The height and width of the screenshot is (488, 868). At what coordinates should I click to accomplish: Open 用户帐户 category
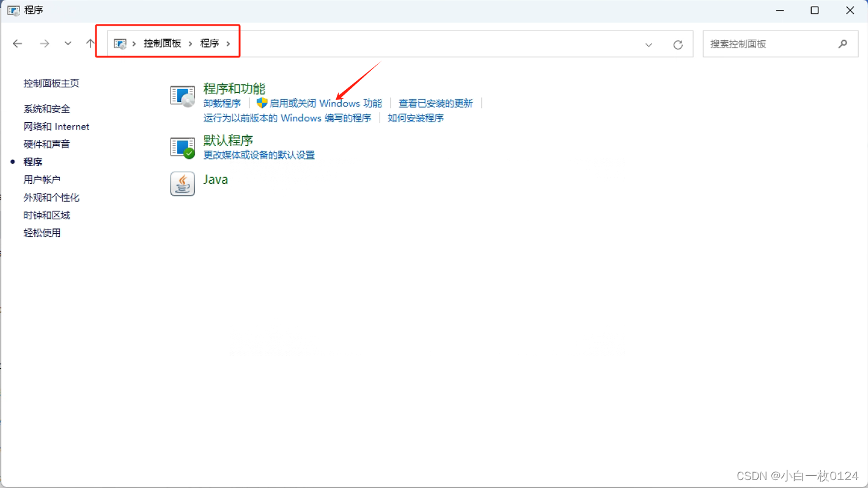(42, 180)
